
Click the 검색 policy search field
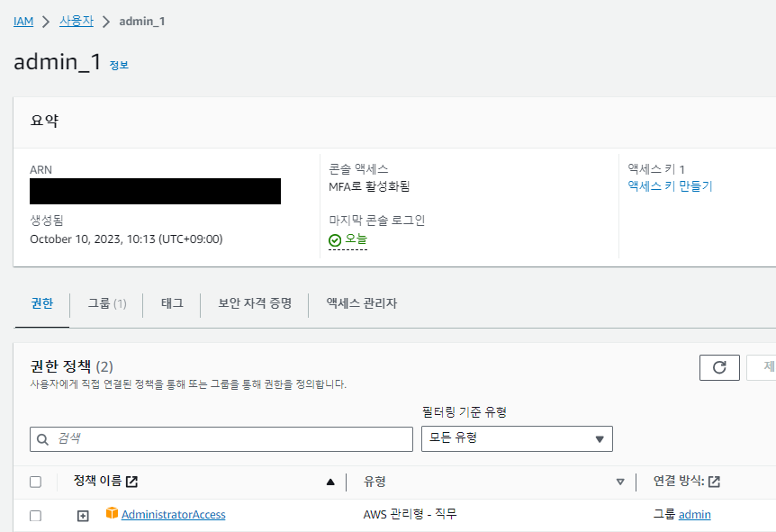(x=221, y=439)
